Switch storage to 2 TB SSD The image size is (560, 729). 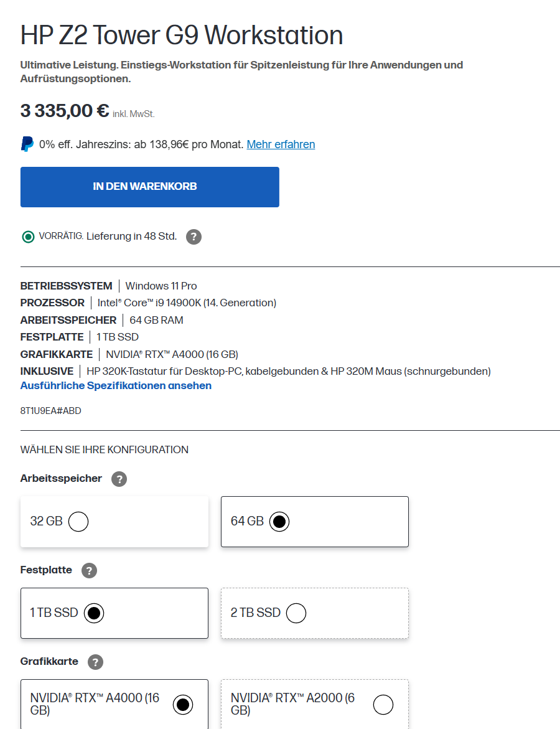[296, 613]
